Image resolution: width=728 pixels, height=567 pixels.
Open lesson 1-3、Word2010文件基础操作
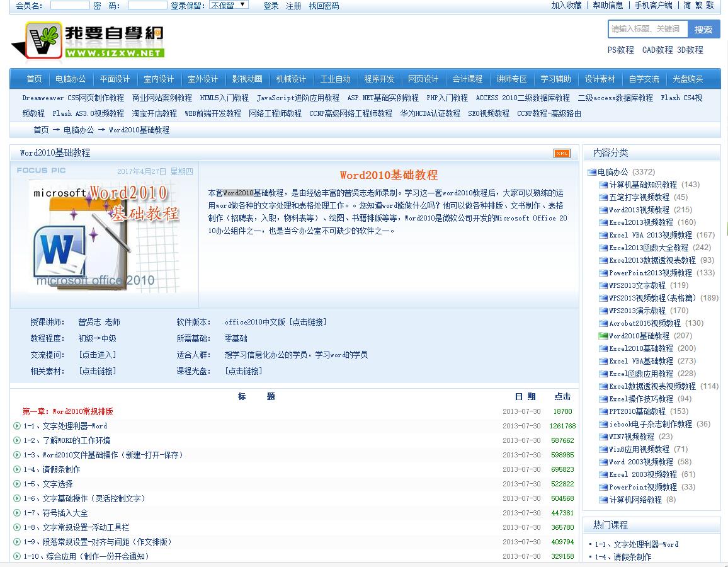coord(103,455)
